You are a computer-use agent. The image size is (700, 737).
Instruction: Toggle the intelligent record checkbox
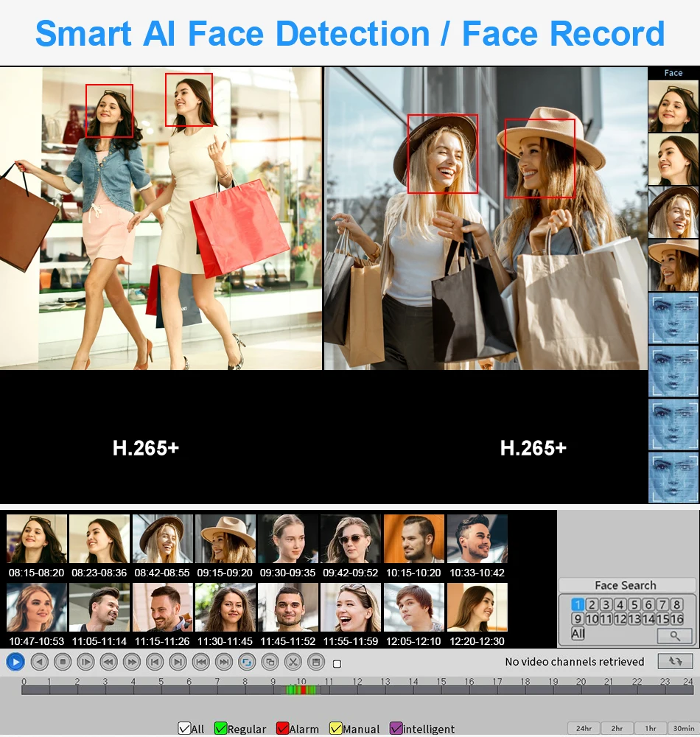click(x=398, y=728)
